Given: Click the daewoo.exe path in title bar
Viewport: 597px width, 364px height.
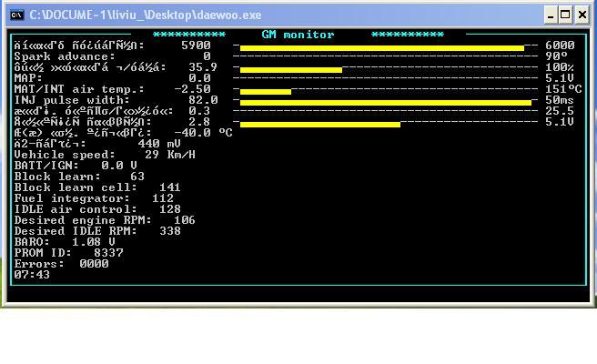Looking at the screenshot, I should 145,15.
